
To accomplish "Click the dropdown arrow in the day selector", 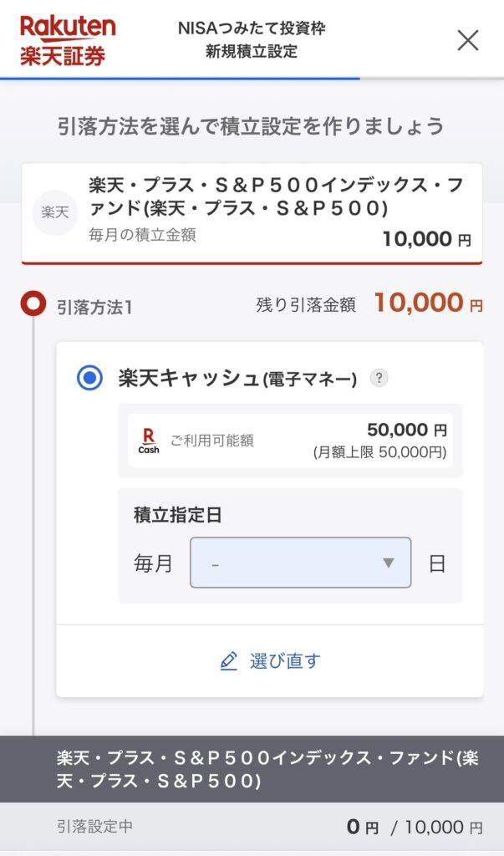I will 388,563.
